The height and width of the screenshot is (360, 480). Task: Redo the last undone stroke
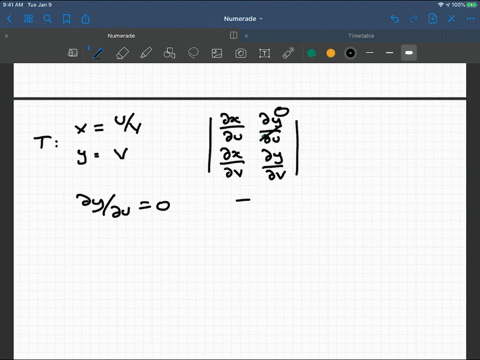(413, 19)
